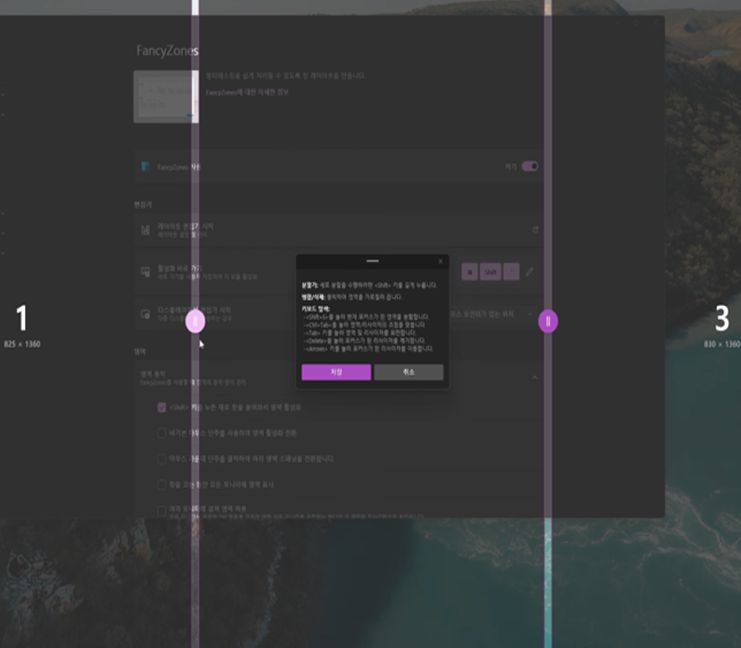Select the purple right zone divider handle
Viewport: 741px width, 648px height.
point(548,321)
